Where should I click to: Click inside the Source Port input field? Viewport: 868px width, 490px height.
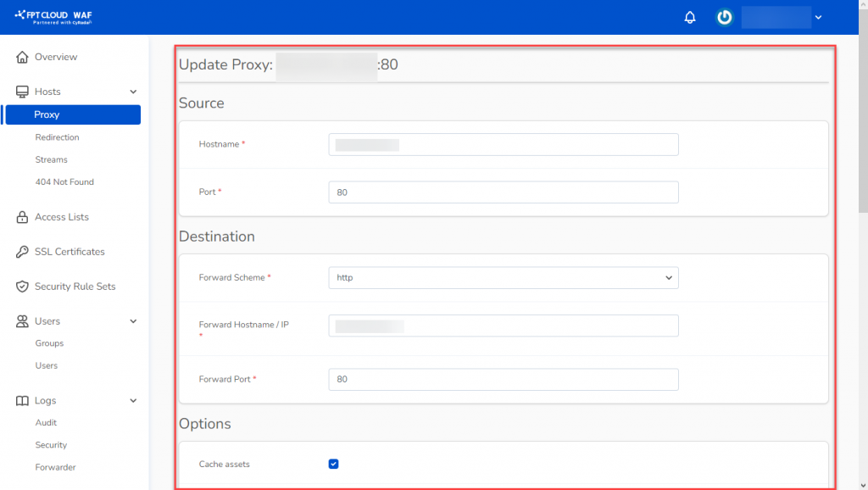tap(503, 192)
